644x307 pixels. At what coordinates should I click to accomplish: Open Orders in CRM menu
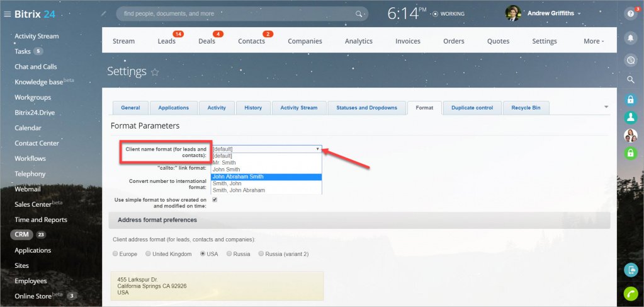tap(454, 41)
